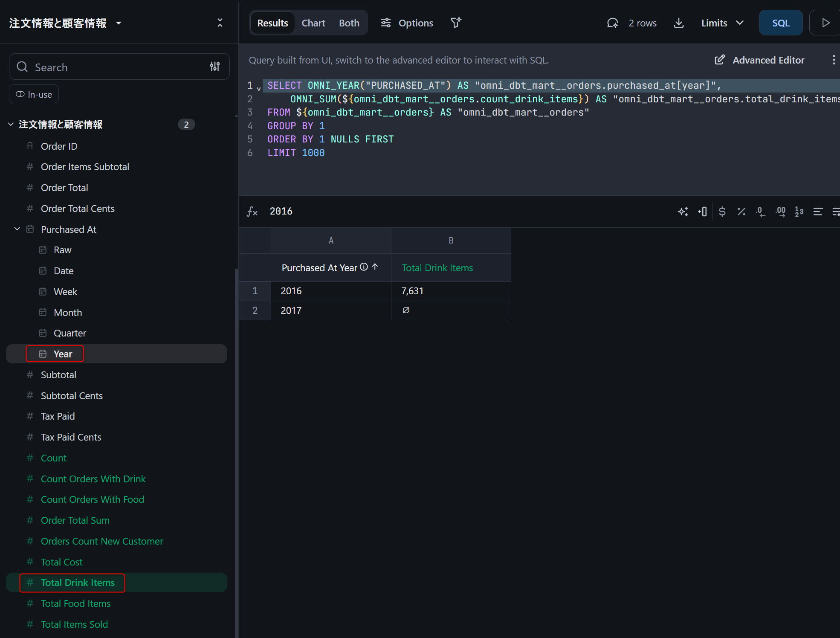
Task: Click the currency format dollar icon
Action: (x=722, y=212)
